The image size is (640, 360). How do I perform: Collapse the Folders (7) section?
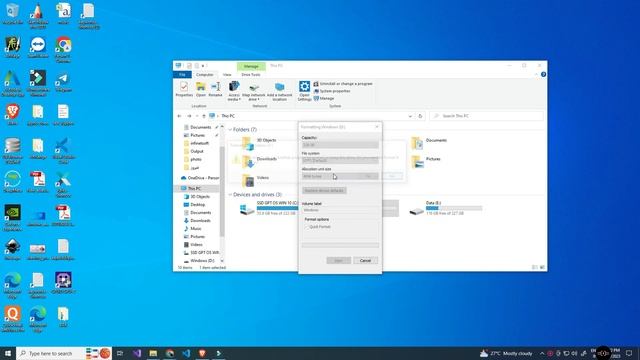click(x=230, y=130)
